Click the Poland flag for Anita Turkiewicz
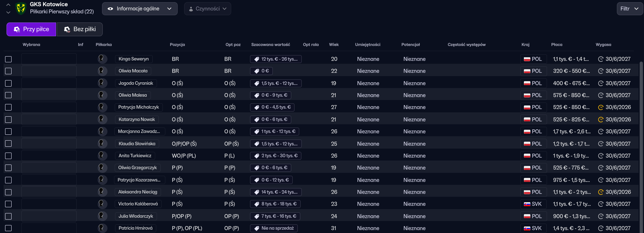The height and width of the screenshot is (233, 644). pos(527,156)
